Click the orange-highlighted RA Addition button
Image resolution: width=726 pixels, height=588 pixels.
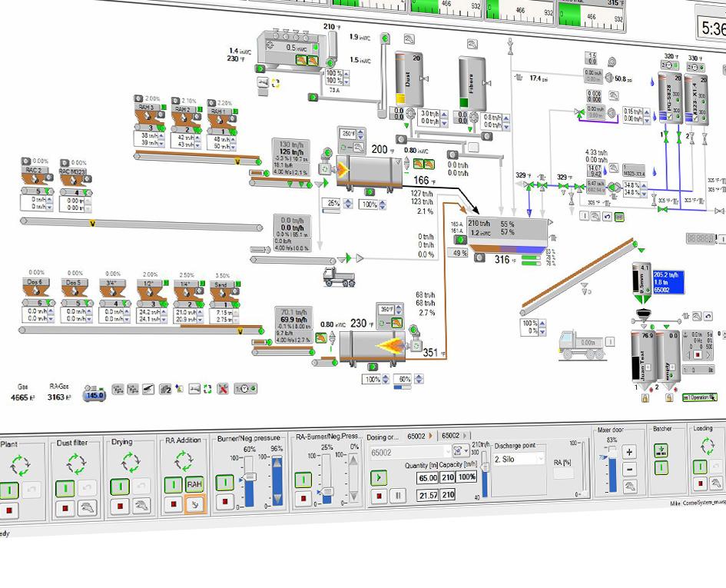[x=194, y=503]
